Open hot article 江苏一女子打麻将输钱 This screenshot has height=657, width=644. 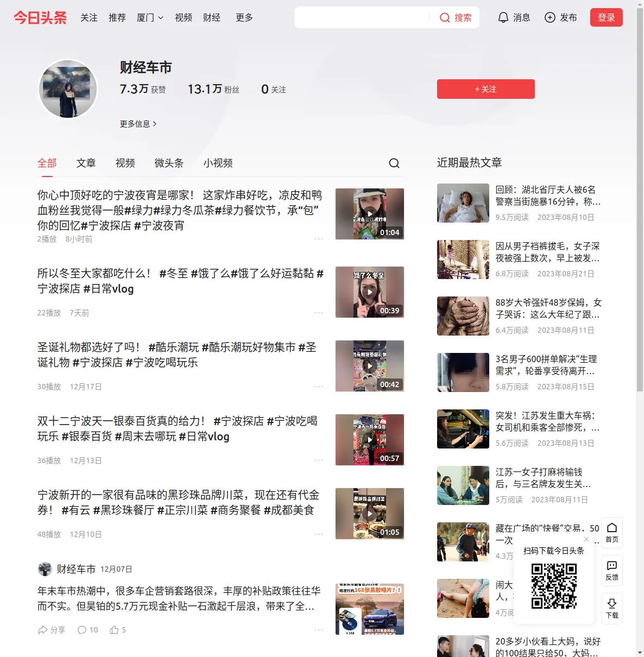pos(544,478)
